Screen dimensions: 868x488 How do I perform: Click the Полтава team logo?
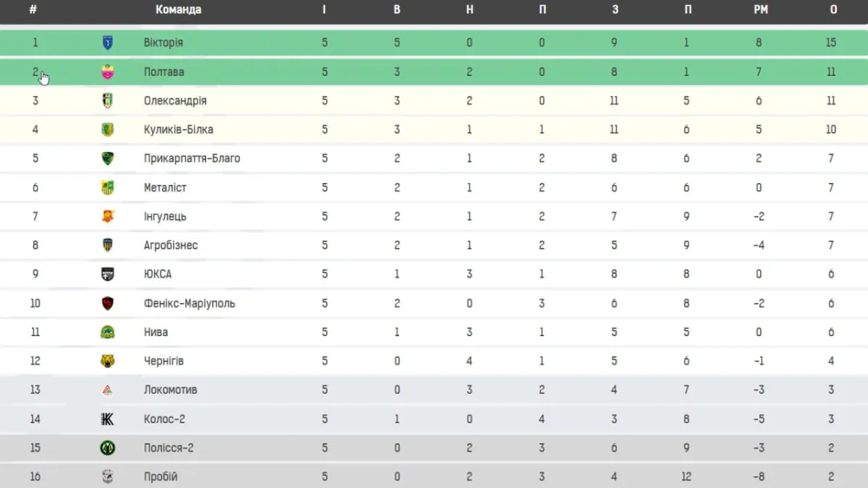pyautogui.click(x=108, y=72)
